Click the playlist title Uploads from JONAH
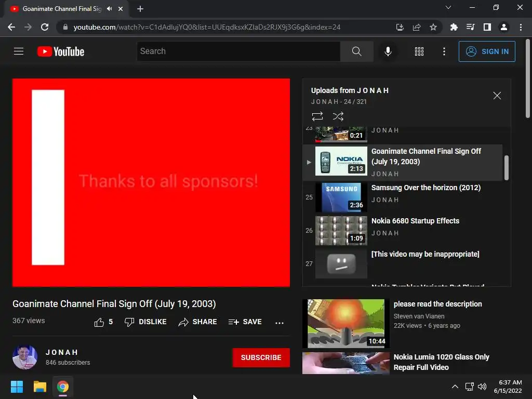The image size is (532, 399). (350, 90)
